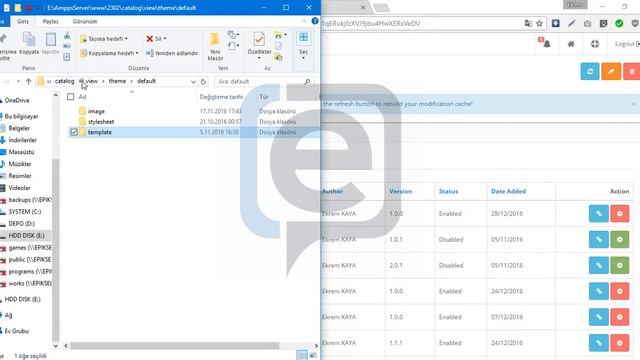Sort table by Status header link

click(x=448, y=191)
